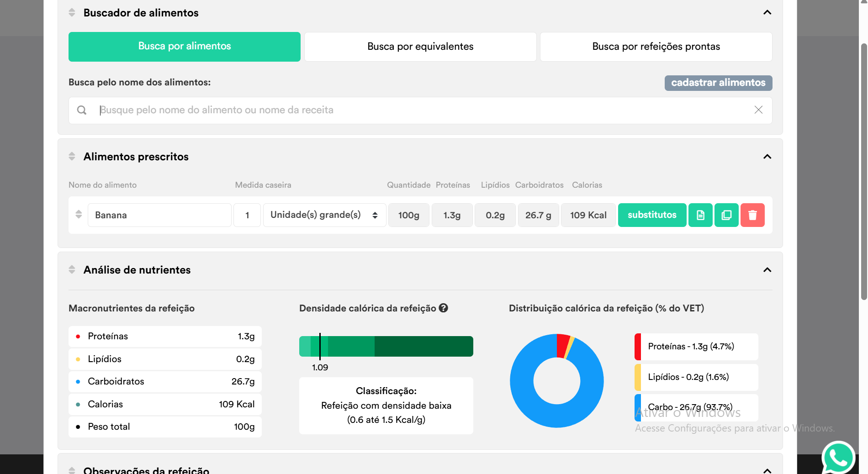
Task: Open the WhatsApp chat bubble
Action: (x=838, y=457)
